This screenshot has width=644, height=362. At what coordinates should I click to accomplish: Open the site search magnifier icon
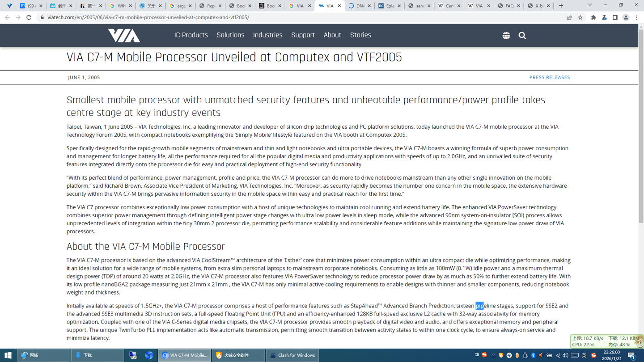point(522,36)
